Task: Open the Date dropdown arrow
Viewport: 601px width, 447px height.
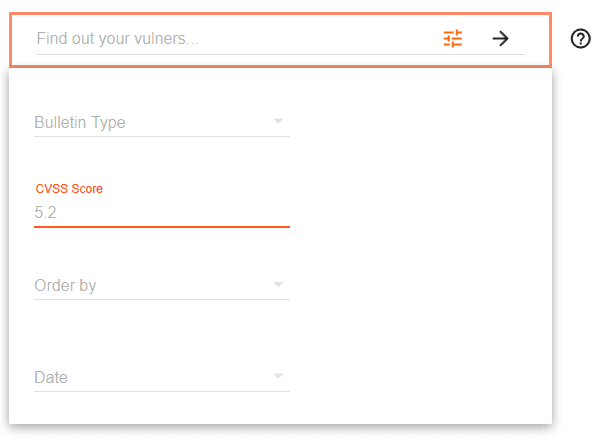Action: pyautogui.click(x=278, y=377)
